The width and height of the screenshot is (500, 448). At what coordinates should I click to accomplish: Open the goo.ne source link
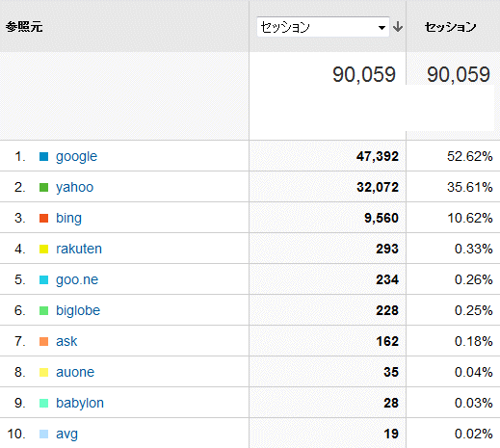(x=77, y=280)
